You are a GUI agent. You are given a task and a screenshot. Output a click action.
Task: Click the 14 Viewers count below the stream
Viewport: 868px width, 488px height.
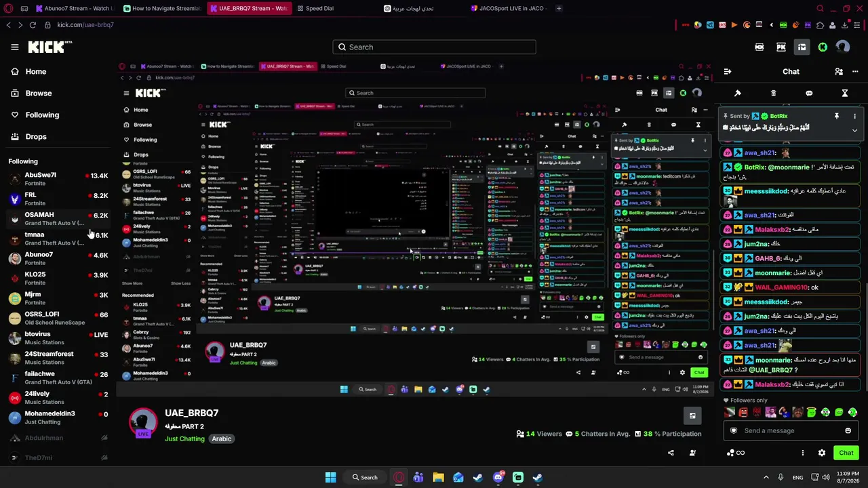tap(540, 434)
